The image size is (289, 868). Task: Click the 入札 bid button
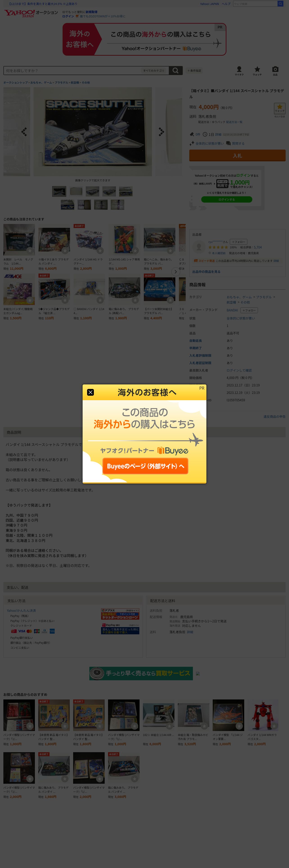click(x=237, y=156)
